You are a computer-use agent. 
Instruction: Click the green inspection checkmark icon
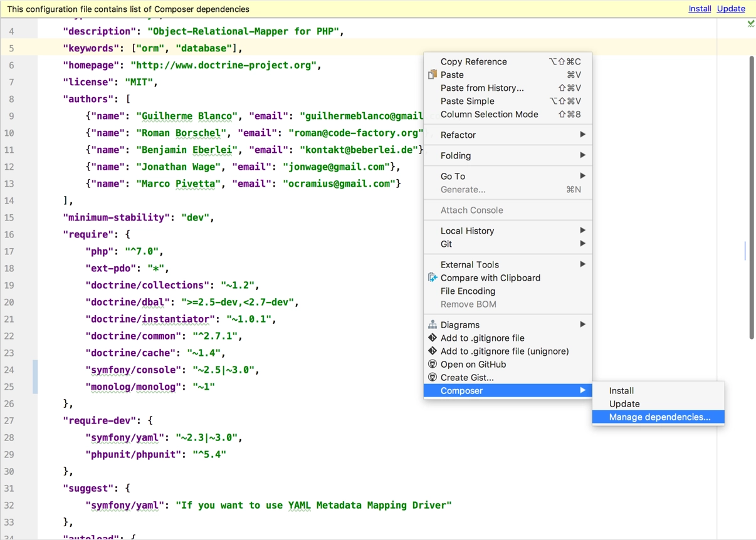pos(750,24)
